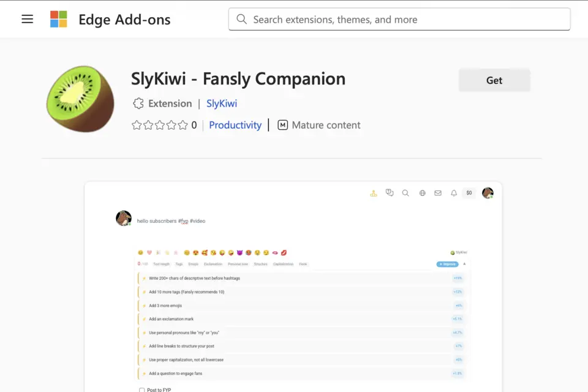Screen dimensions: 588x392
Task: Insert the heart-eyes emoji
Action: point(195,252)
